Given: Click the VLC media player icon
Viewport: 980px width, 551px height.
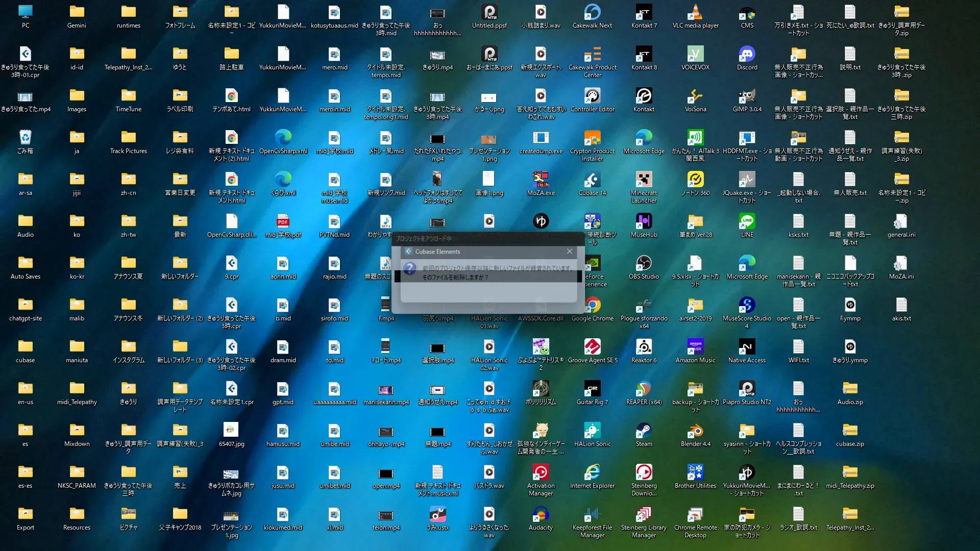Looking at the screenshot, I should 695,13.
